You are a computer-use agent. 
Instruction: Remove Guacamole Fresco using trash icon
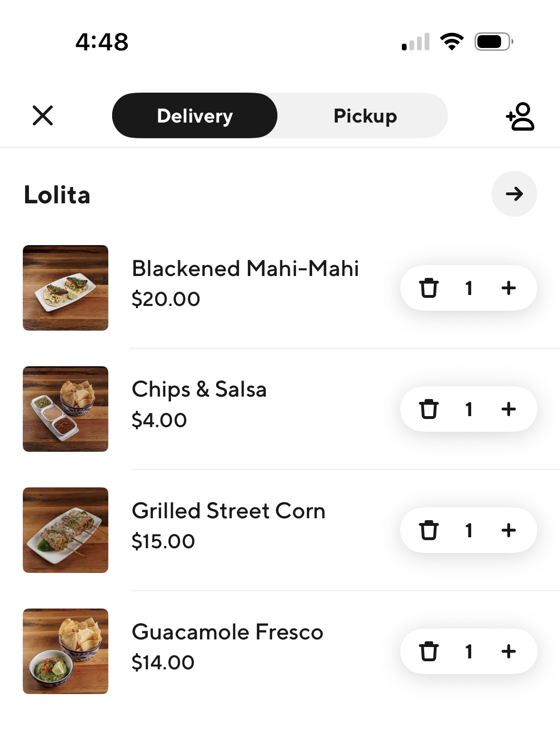tap(428, 651)
